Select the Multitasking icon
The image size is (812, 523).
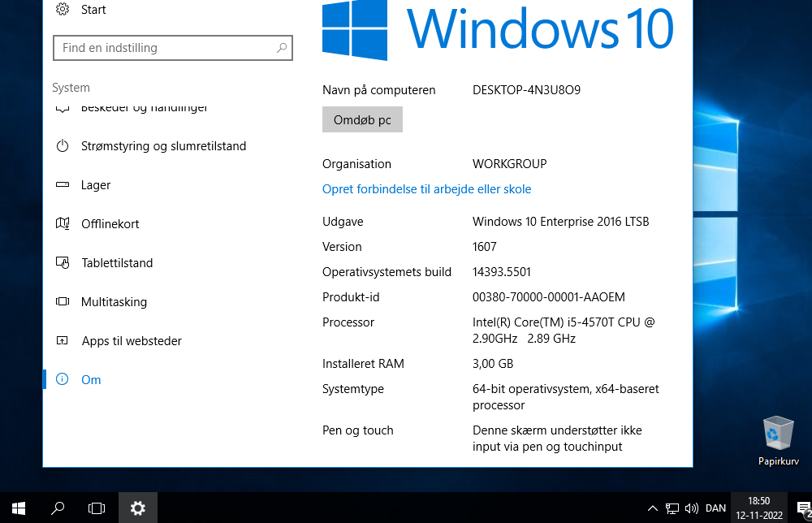pos(63,301)
